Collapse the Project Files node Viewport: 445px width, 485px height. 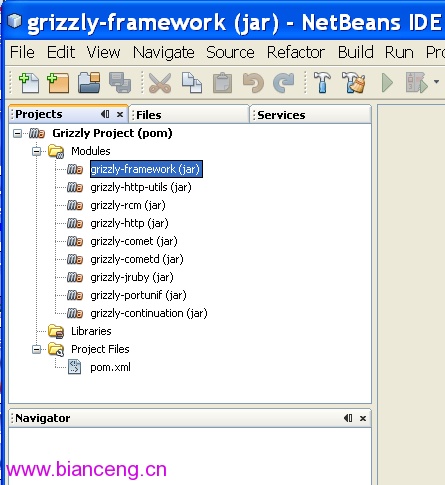coord(36,350)
